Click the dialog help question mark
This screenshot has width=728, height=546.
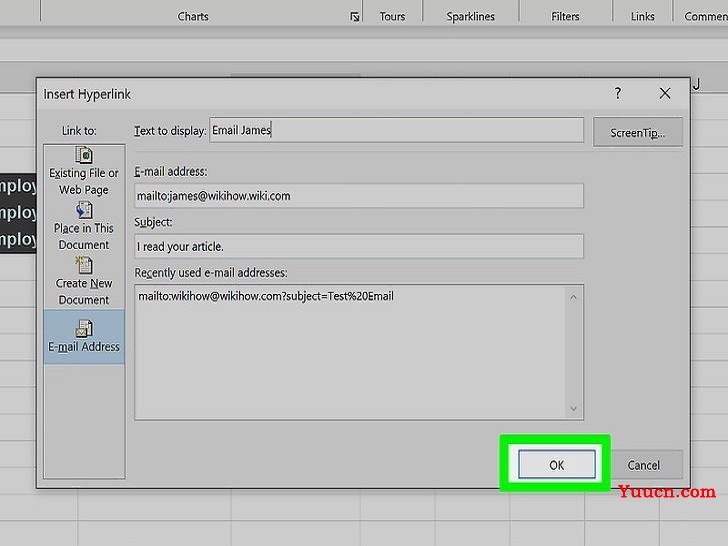coord(618,93)
